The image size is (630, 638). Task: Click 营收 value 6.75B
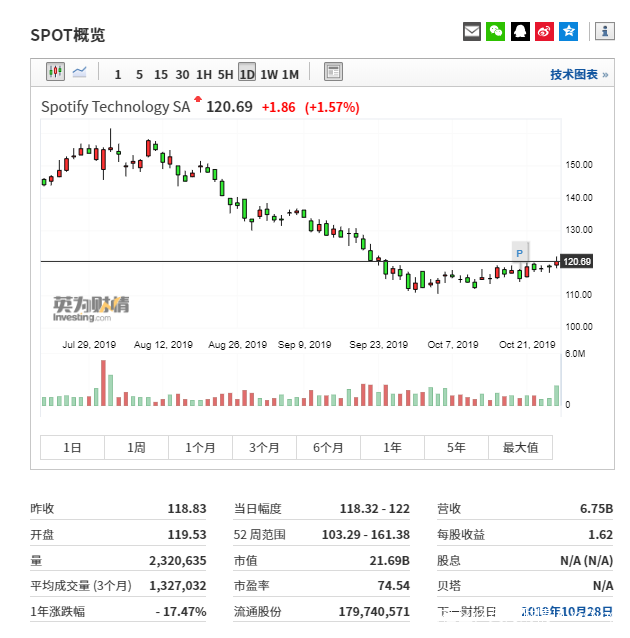[597, 509]
